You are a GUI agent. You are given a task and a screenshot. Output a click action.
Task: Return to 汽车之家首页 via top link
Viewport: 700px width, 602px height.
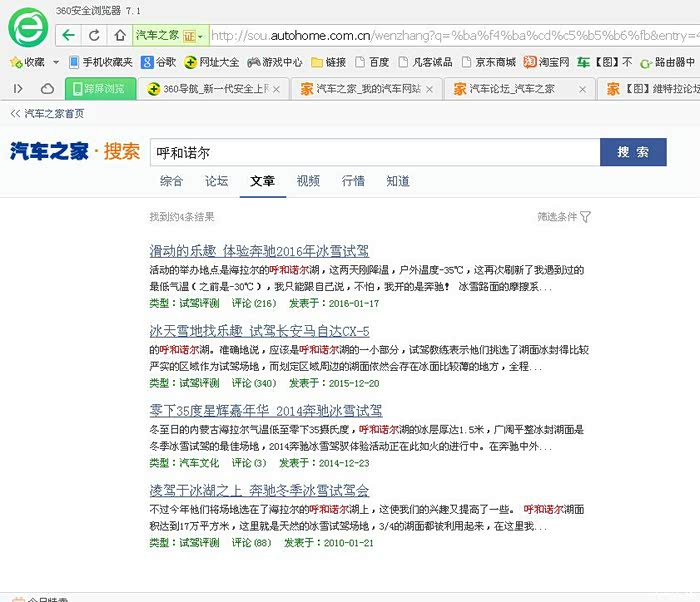point(48,113)
